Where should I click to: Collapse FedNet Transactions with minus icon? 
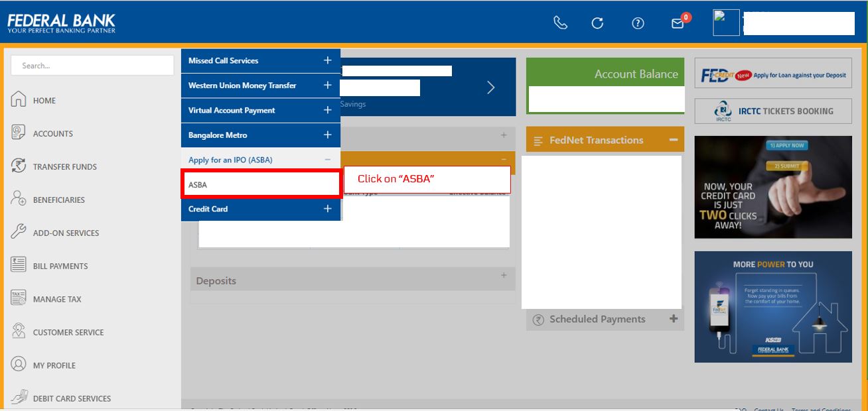674,140
